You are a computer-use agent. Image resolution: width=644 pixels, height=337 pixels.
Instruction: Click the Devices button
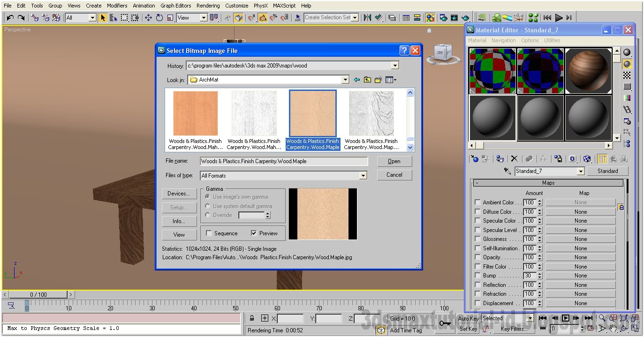point(179,193)
